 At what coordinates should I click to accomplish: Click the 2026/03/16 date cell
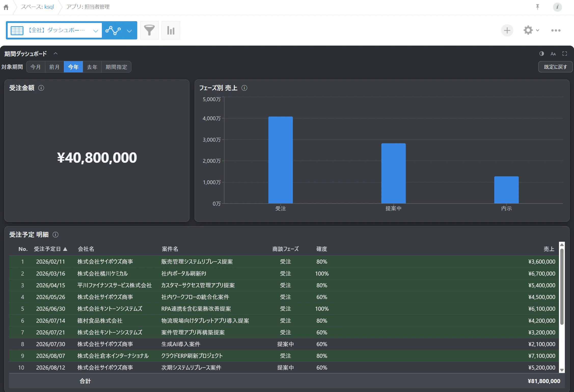point(51,274)
